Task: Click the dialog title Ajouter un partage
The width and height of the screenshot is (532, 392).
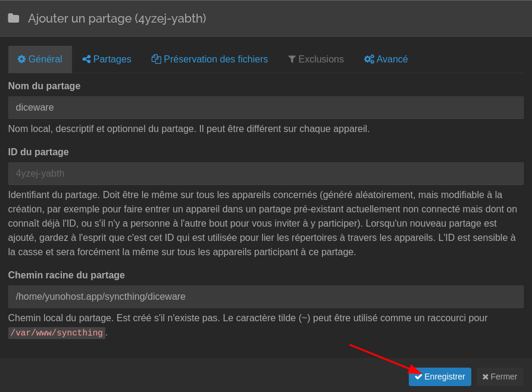Action: point(117,18)
